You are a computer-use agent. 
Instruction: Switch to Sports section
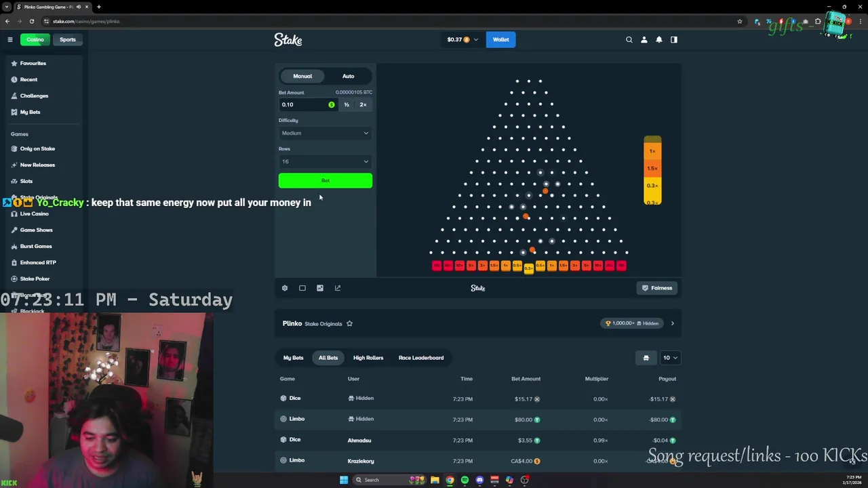click(68, 39)
